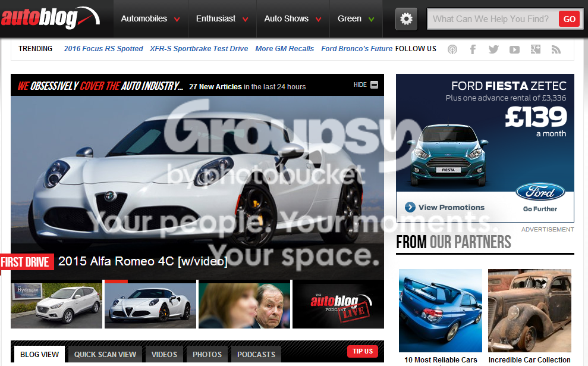This screenshot has height=366, width=588.
Task: Open Autoblog's Twitter icon
Action: coord(493,49)
